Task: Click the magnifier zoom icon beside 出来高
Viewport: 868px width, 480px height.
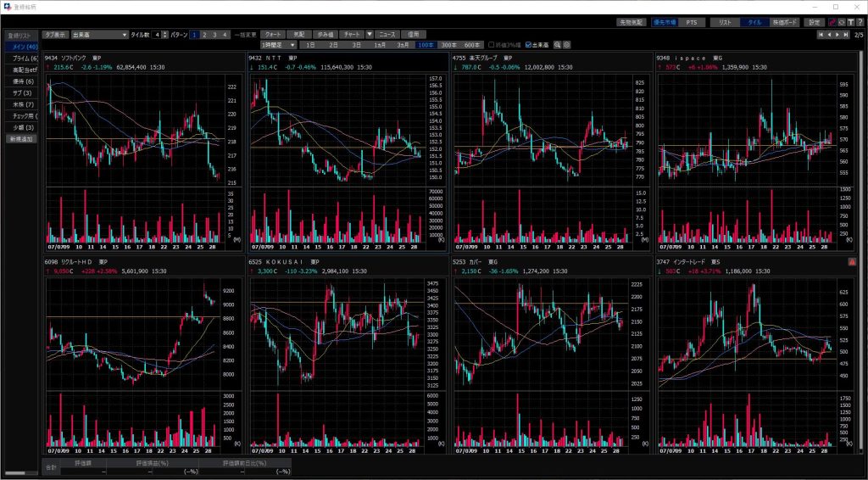Action: click(x=557, y=45)
